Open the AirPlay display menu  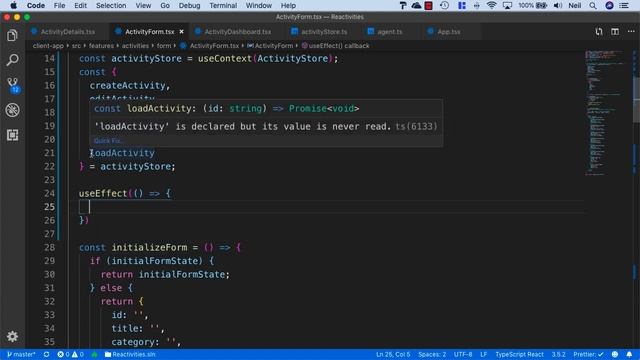pos(507,5)
